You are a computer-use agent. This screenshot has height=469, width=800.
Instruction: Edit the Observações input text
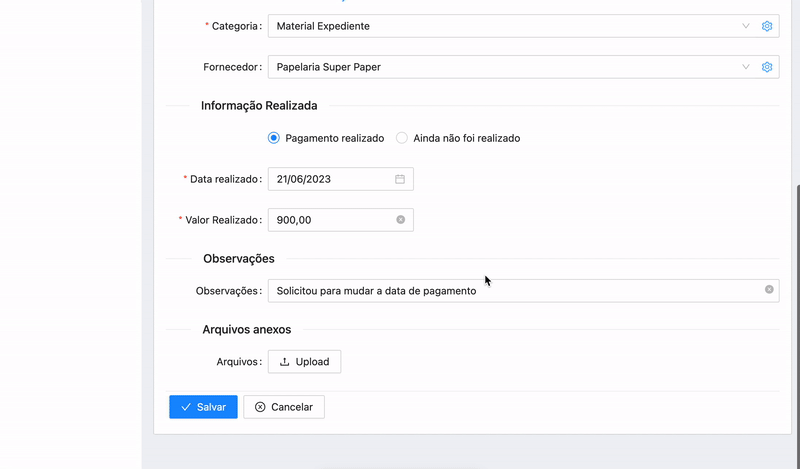click(x=523, y=290)
